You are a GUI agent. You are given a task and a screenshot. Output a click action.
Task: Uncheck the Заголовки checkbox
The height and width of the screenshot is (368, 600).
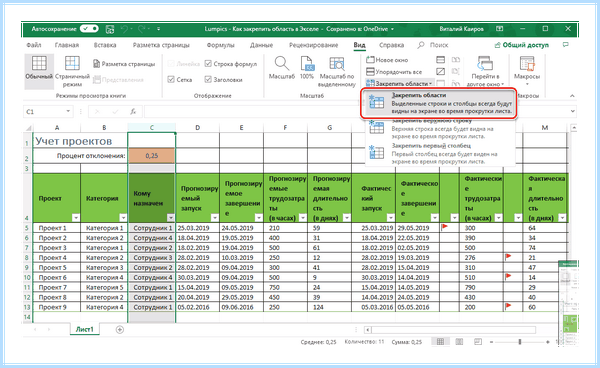tap(208, 80)
